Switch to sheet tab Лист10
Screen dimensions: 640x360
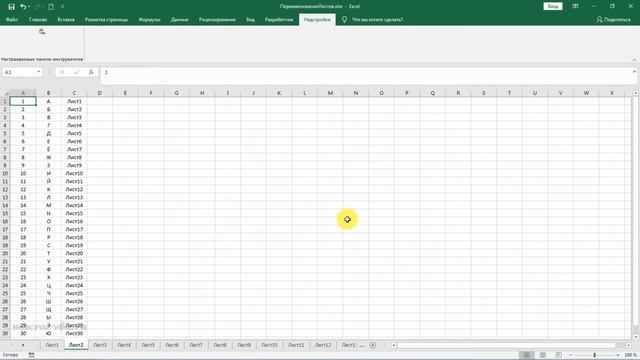click(x=269, y=345)
